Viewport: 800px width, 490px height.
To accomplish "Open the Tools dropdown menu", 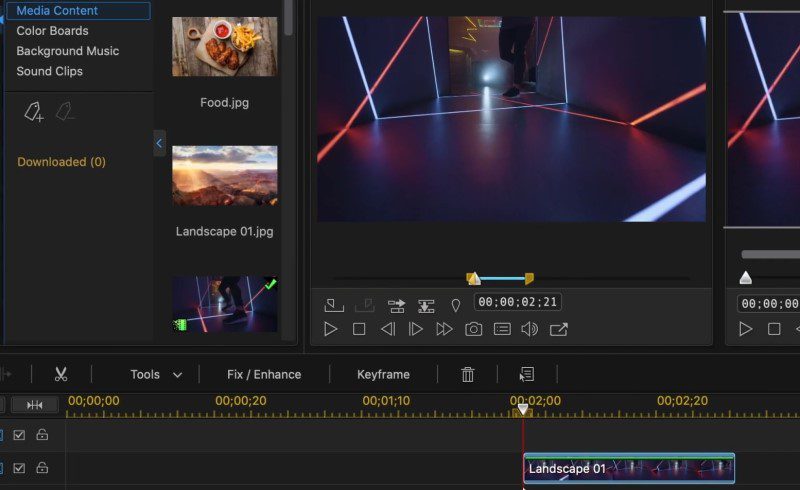I will (x=156, y=375).
